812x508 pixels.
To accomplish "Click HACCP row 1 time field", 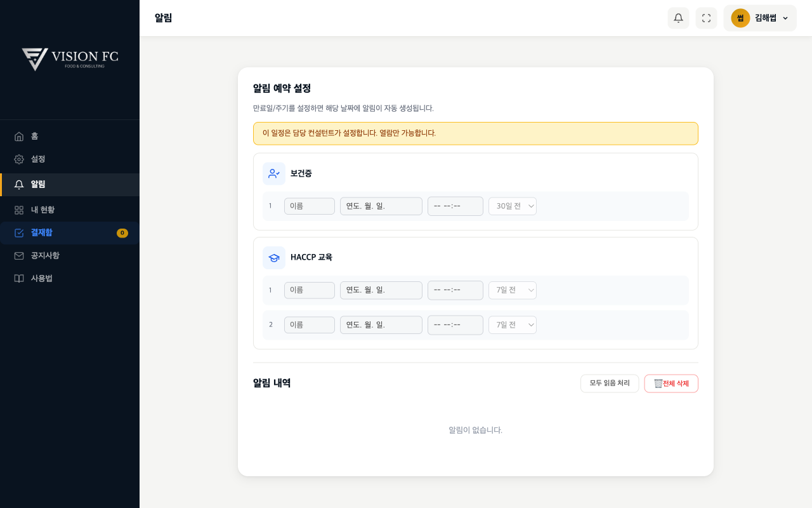I will [455, 290].
